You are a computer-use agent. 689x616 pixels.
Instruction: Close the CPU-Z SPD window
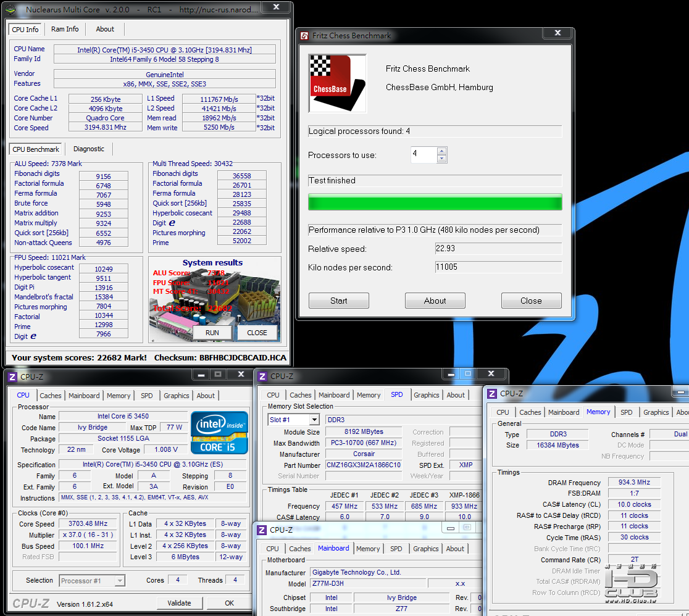tap(491, 374)
